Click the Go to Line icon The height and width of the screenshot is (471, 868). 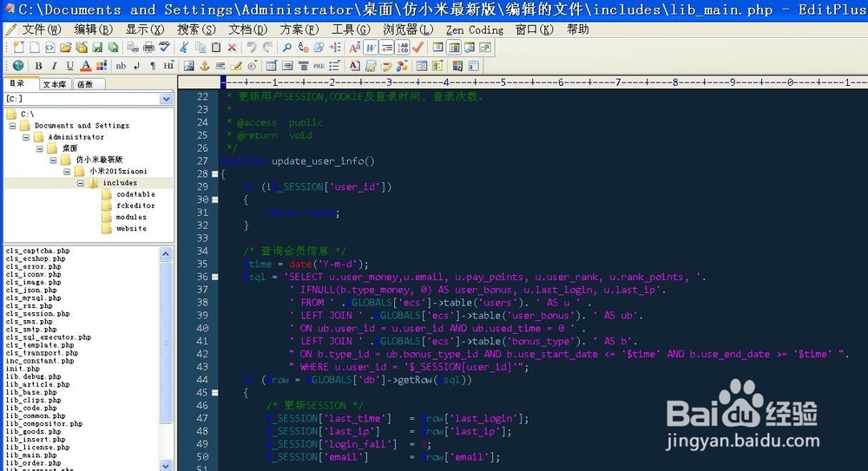335,48
